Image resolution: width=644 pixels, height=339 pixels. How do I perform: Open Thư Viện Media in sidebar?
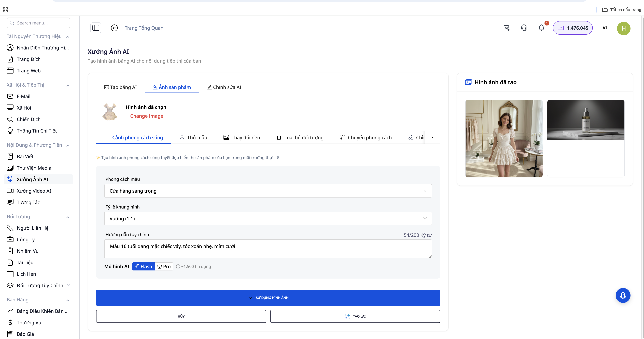pyautogui.click(x=34, y=168)
